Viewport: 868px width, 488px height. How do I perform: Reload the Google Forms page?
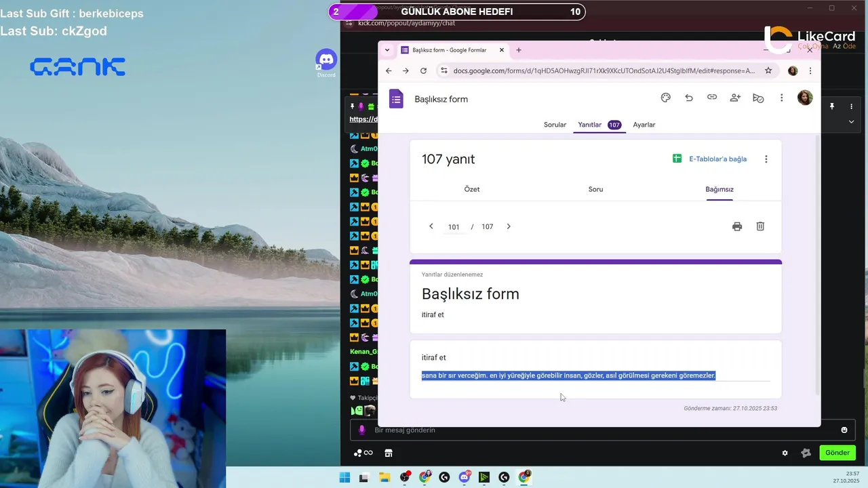[423, 70]
